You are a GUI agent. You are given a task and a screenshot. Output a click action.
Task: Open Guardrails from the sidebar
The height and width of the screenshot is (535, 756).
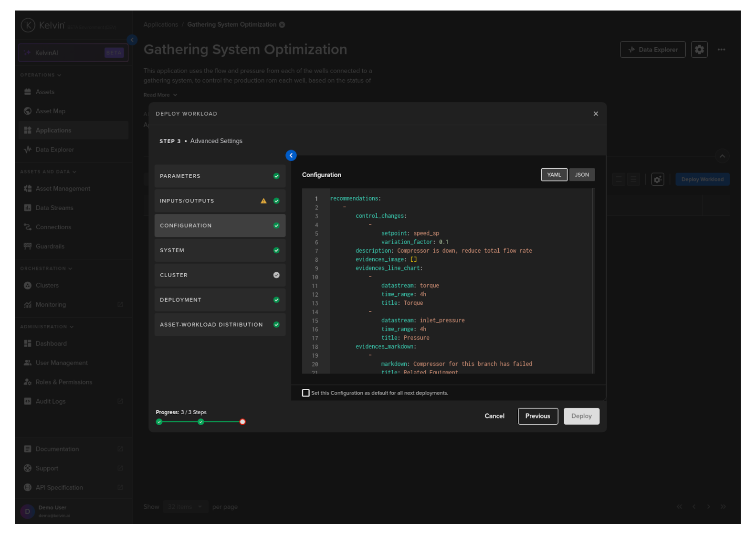[50, 246]
